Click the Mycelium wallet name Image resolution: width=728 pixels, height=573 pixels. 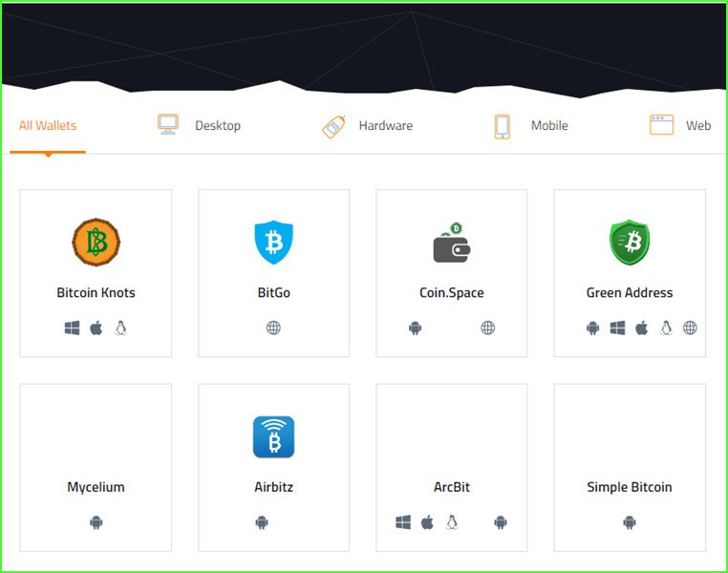(x=96, y=487)
